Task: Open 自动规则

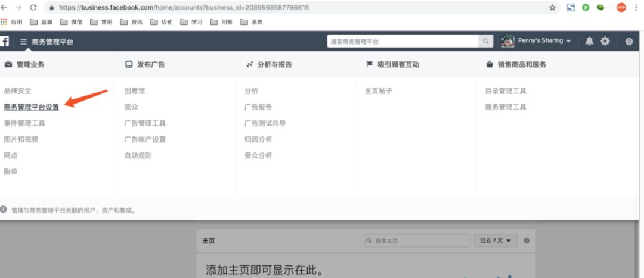Action: (x=138, y=155)
